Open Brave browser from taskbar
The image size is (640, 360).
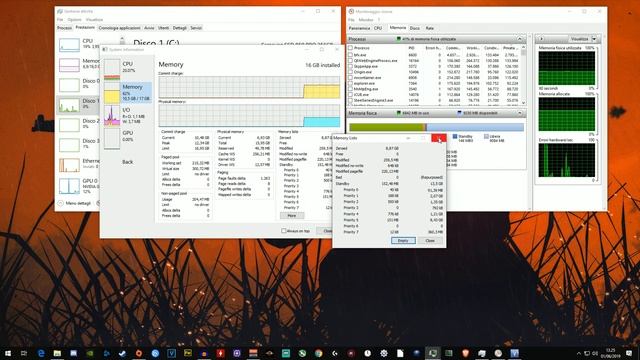465,353
